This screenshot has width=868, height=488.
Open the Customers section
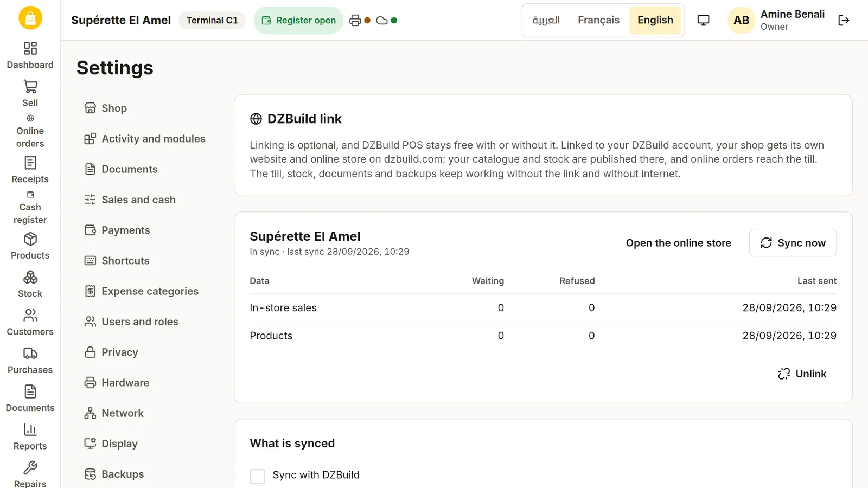pyautogui.click(x=30, y=323)
